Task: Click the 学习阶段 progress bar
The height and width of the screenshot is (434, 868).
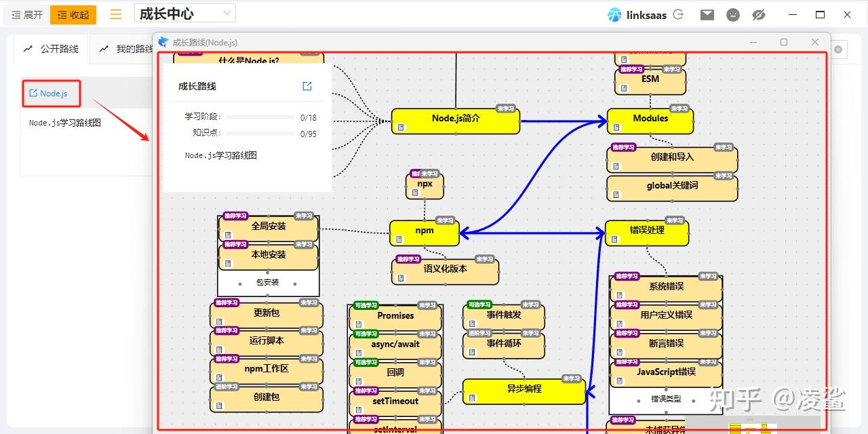Action: [x=261, y=117]
